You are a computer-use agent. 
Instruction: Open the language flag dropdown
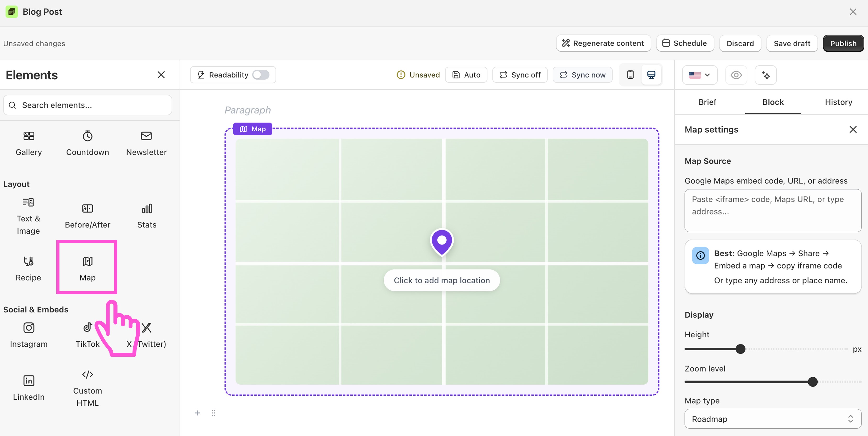700,75
